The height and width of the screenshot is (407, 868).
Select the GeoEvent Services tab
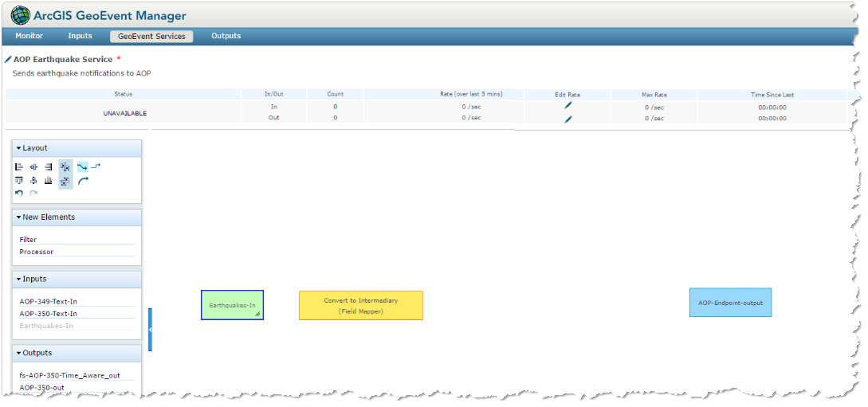[151, 37]
